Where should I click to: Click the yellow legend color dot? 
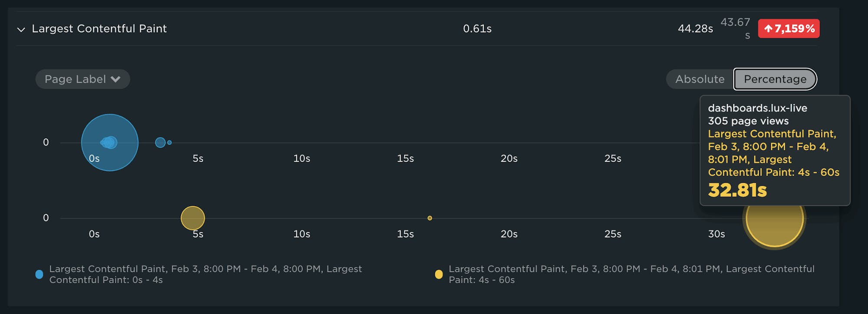point(439,274)
